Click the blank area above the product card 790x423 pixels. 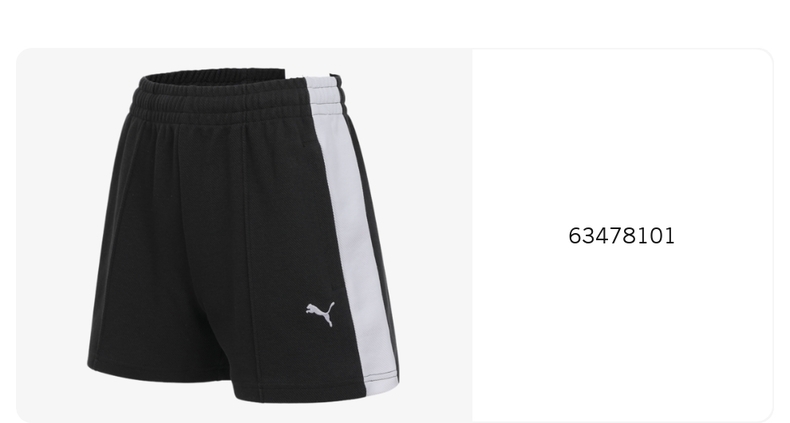point(395,23)
